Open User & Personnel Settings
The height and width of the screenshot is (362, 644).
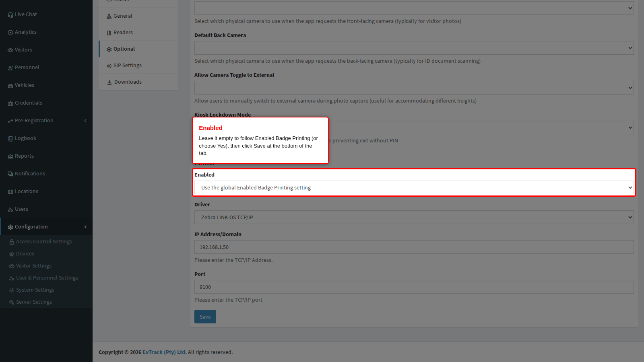(46, 278)
